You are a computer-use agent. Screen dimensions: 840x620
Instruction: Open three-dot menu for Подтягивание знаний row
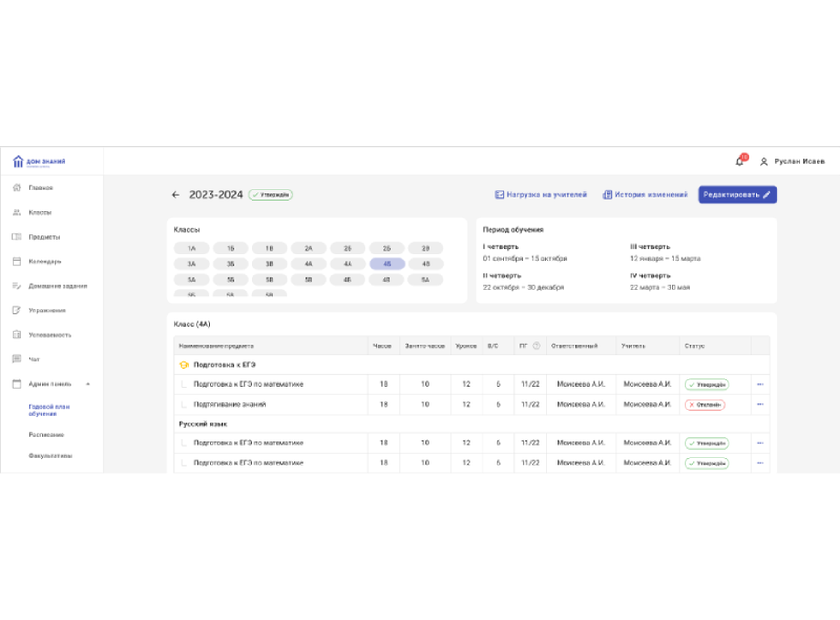[x=760, y=404]
